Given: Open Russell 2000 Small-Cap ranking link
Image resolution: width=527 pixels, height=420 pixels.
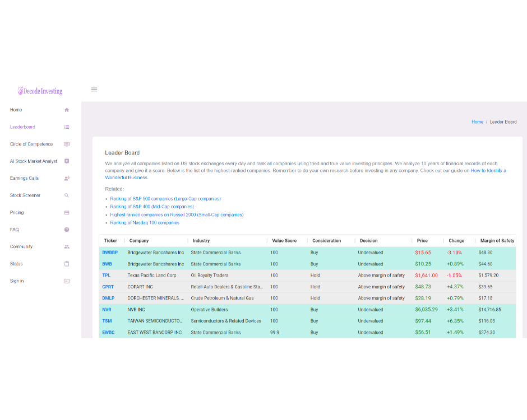Looking at the screenshot, I should (x=177, y=215).
